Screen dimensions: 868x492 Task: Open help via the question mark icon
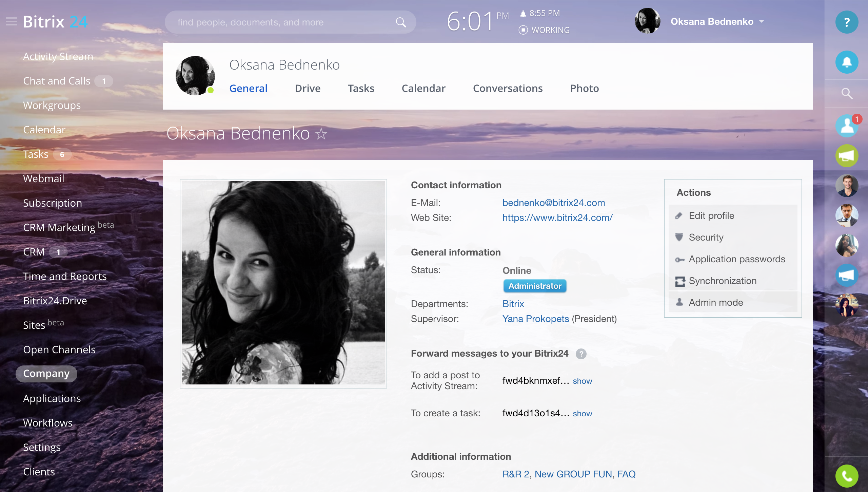847,22
